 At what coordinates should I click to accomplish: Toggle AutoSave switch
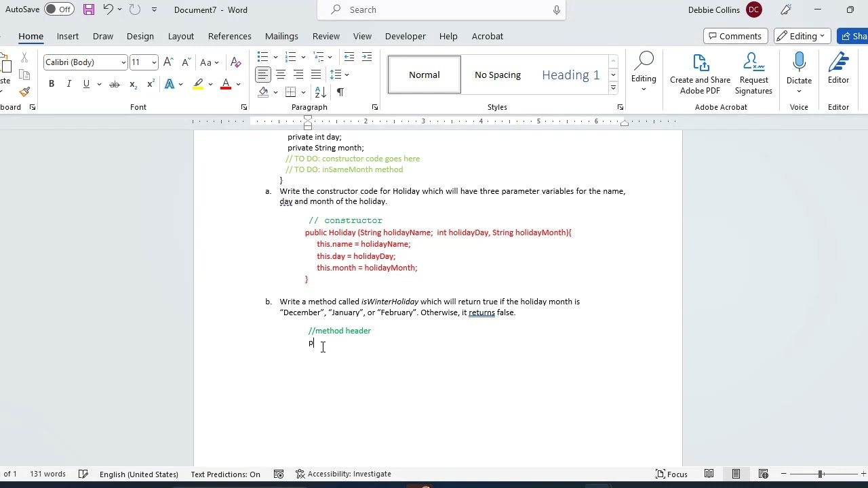[59, 9]
